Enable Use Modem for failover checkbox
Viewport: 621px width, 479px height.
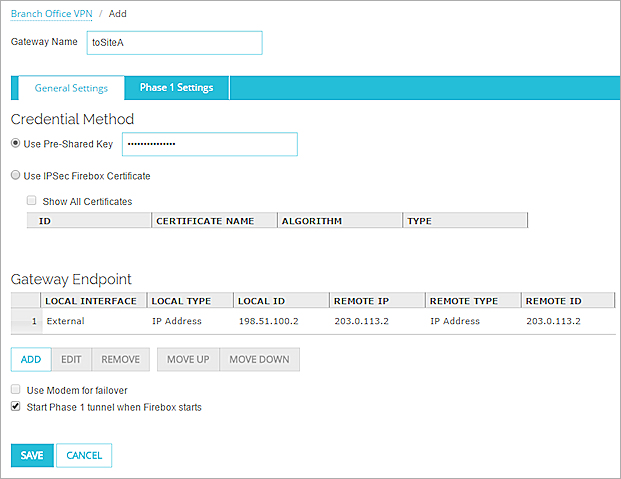pyautogui.click(x=15, y=389)
